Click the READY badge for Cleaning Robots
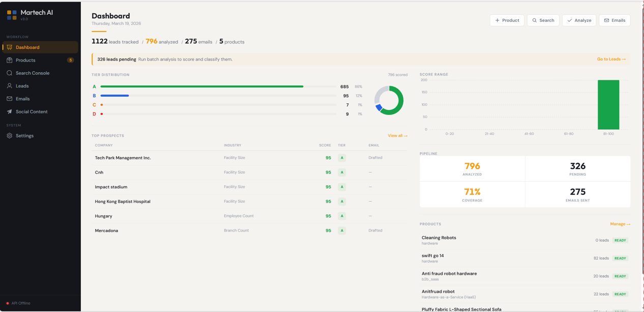 pos(620,240)
